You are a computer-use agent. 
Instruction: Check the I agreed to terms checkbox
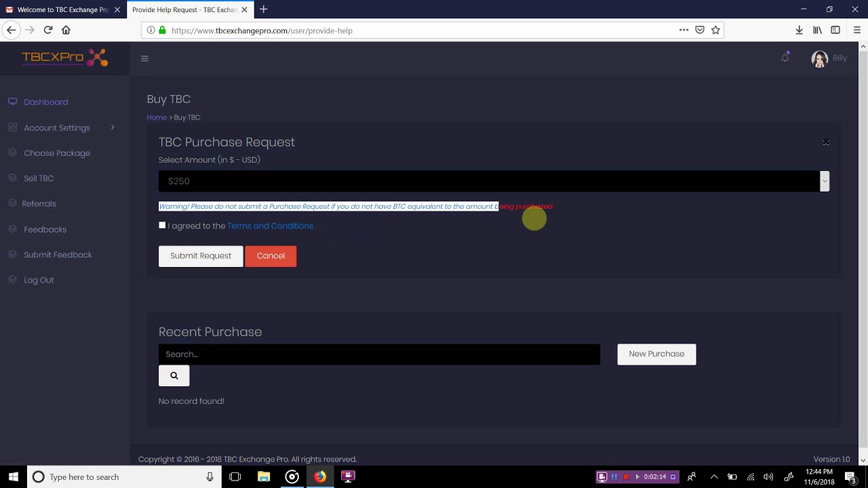pyautogui.click(x=162, y=225)
